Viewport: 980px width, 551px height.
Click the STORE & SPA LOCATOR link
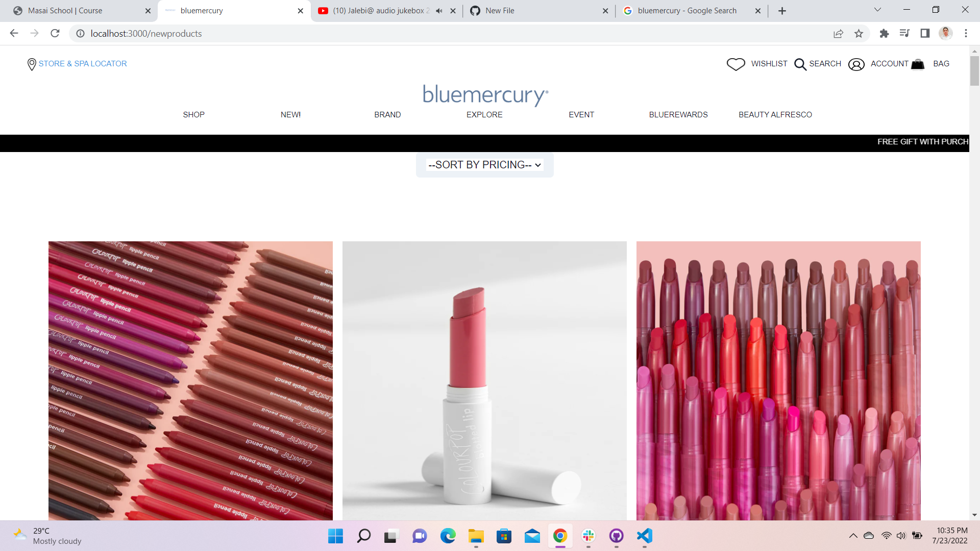(83, 64)
